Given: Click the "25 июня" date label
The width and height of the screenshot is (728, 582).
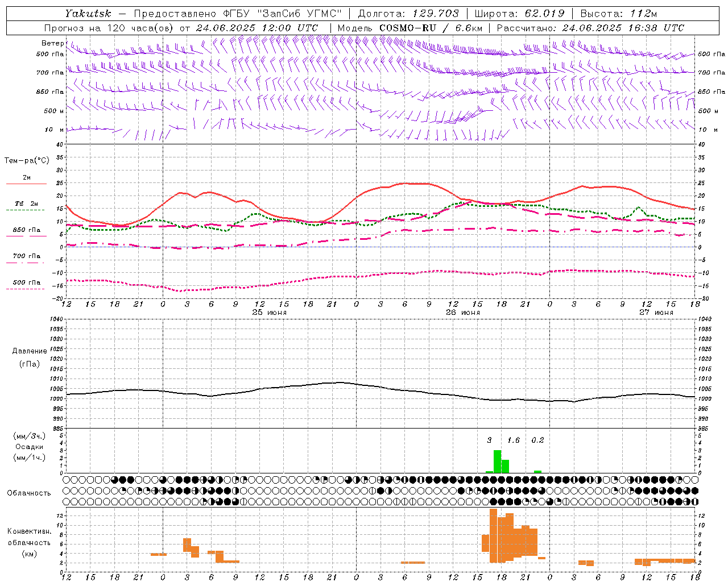Looking at the screenshot, I should (x=270, y=313).
